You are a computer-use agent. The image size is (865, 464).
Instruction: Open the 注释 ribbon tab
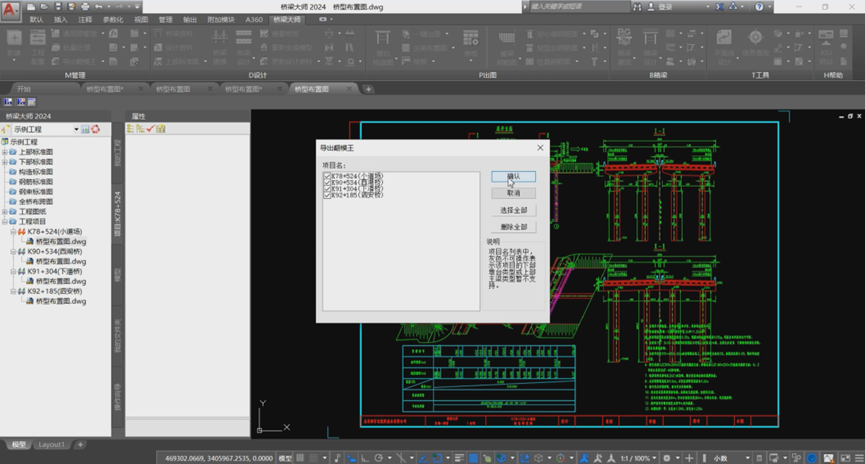click(85, 19)
